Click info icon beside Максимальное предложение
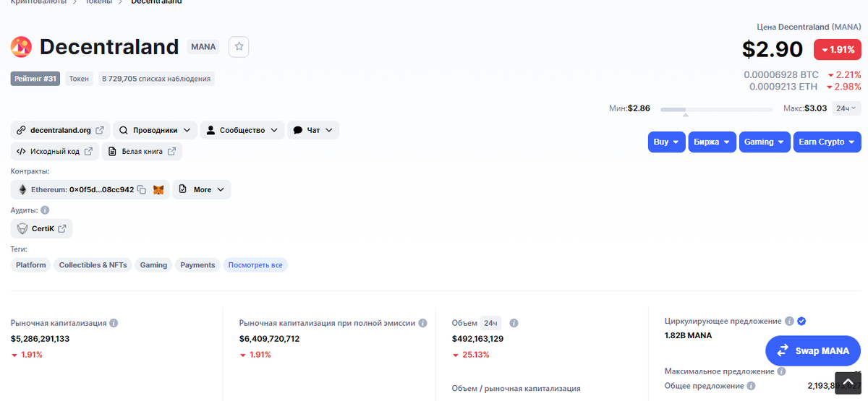Image resolution: width=868 pixels, height=401 pixels. (x=780, y=371)
